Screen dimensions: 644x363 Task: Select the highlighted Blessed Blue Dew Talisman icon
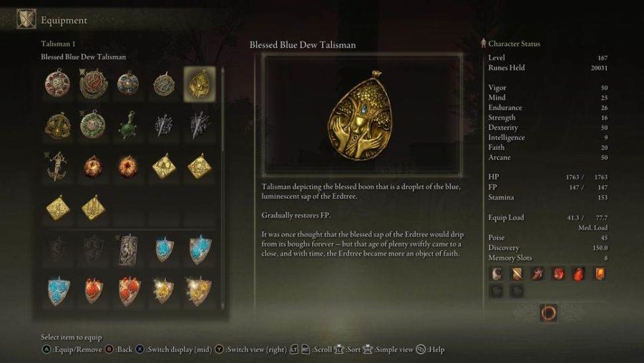pos(200,84)
